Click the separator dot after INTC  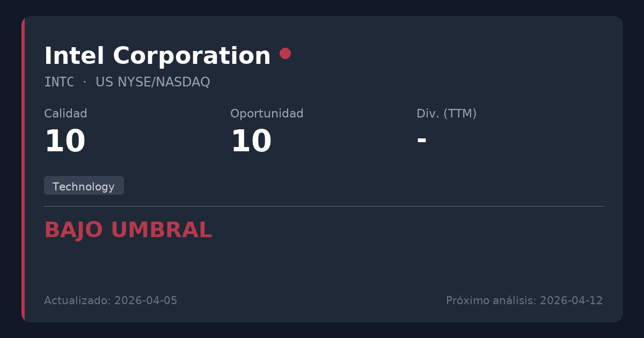pos(85,82)
